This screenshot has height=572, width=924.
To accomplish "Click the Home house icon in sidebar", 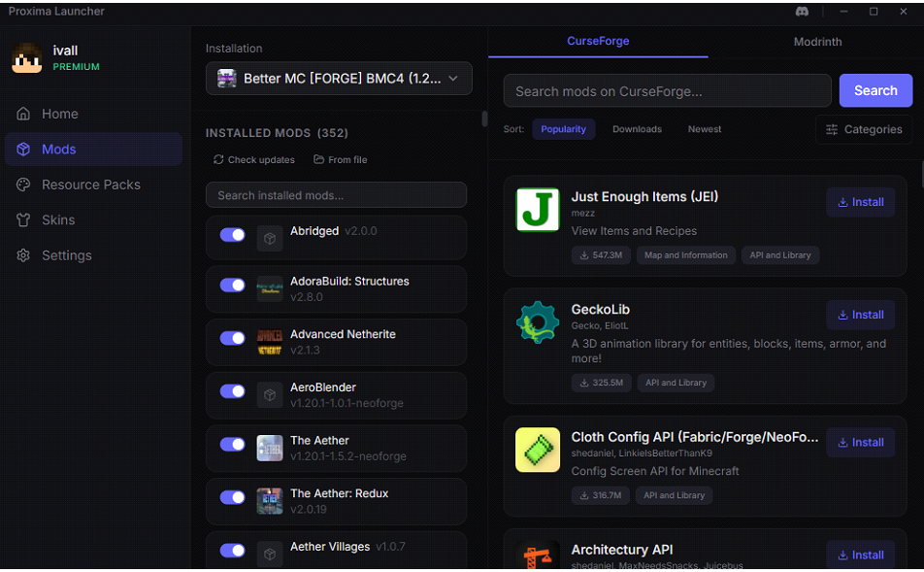I will pyautogui.click(x=23, y=114).
